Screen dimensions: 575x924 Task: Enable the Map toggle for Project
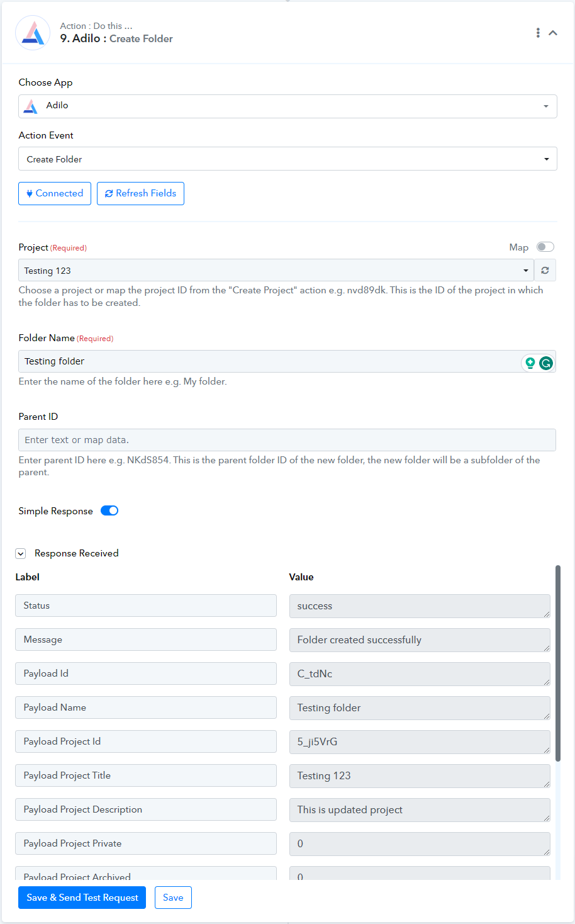pos(545,247)
